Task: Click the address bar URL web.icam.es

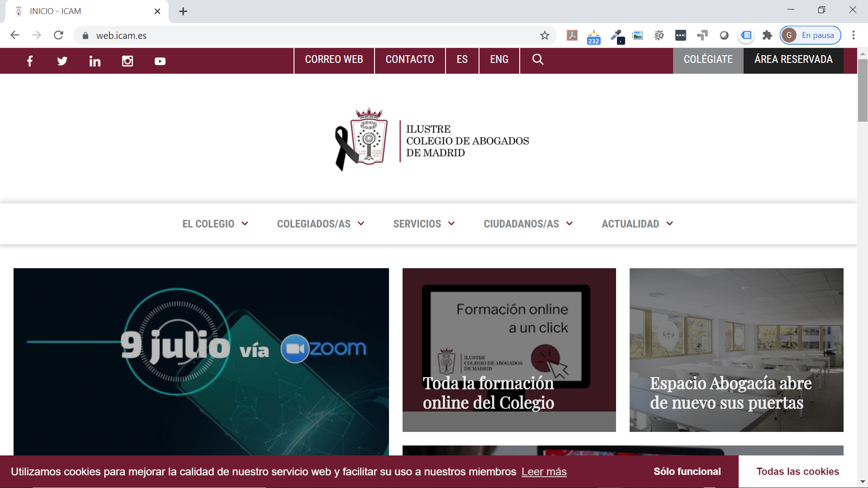Action: [x=121, y=36]
